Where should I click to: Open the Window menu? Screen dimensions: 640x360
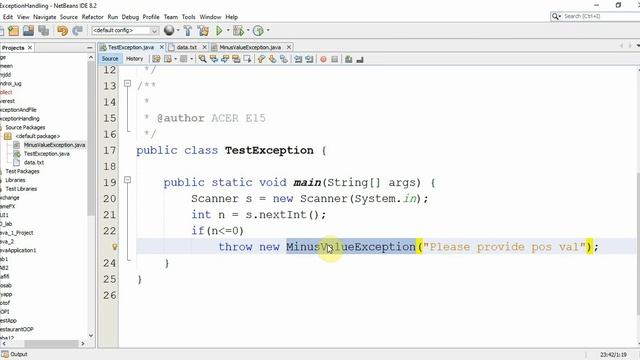[210, 17]
